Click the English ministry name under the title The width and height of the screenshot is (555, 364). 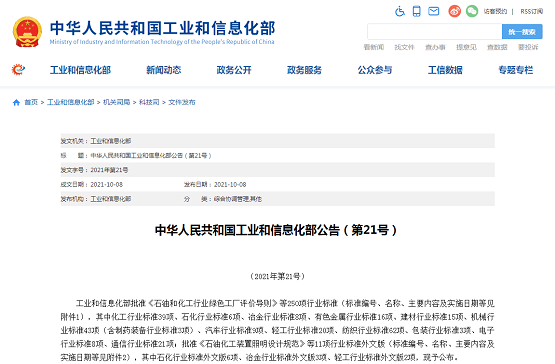(162, 42)
